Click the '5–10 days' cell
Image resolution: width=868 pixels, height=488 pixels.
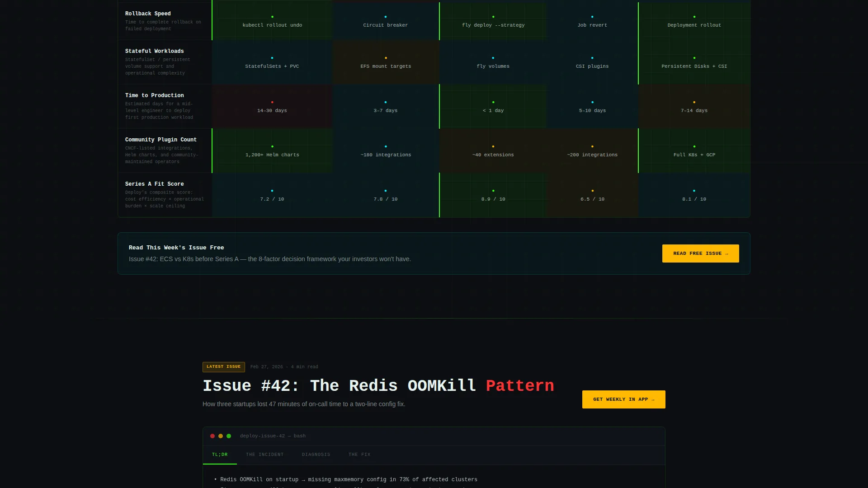coord(592,106)
